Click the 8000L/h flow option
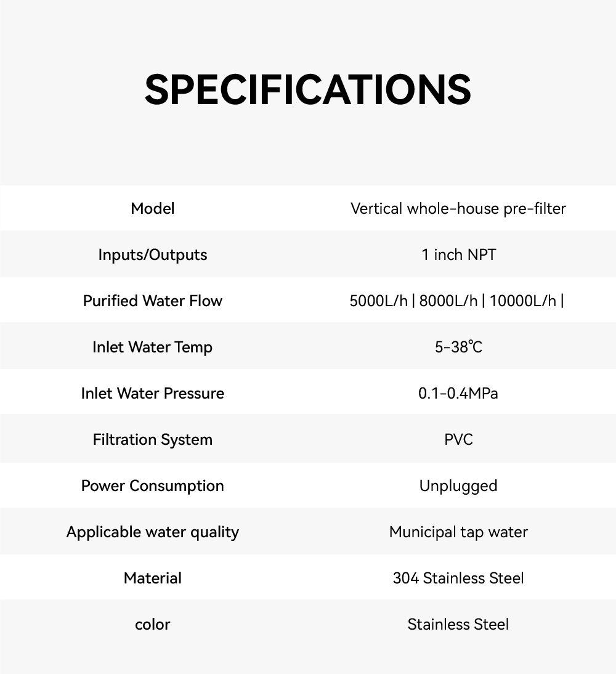This screenshot has width=616, height=674. click(x=448, y=301)
